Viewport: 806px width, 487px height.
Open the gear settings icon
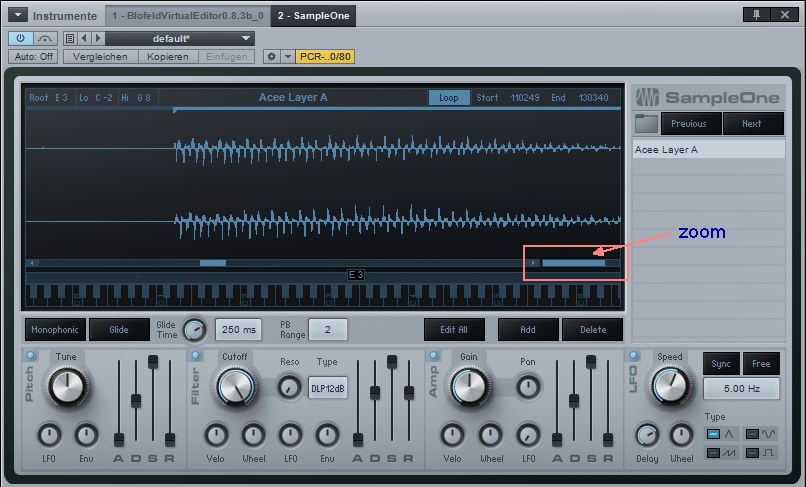point(271,57)
